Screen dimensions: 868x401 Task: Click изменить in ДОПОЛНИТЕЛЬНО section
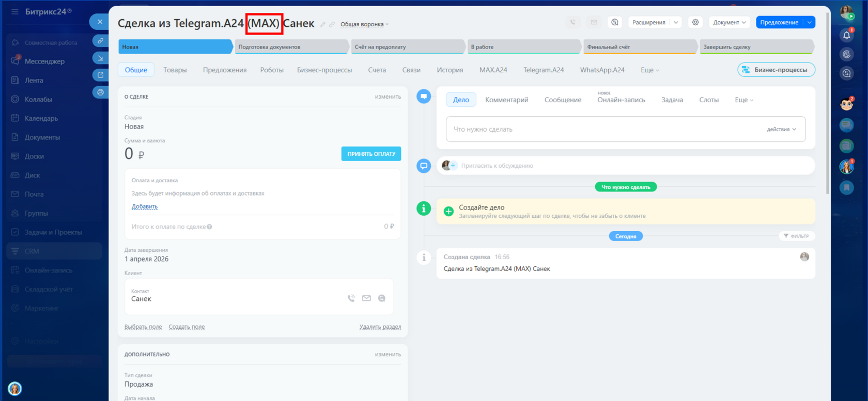coord(388,355)
